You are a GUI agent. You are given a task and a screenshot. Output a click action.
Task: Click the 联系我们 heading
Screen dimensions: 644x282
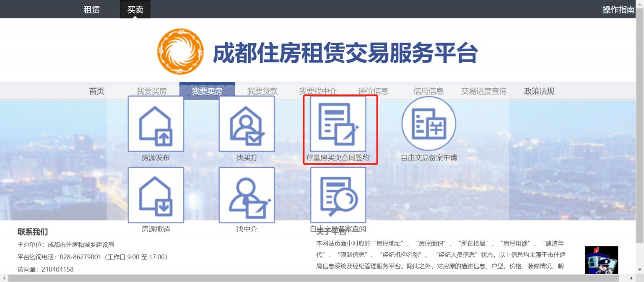[x=33, y=232]
